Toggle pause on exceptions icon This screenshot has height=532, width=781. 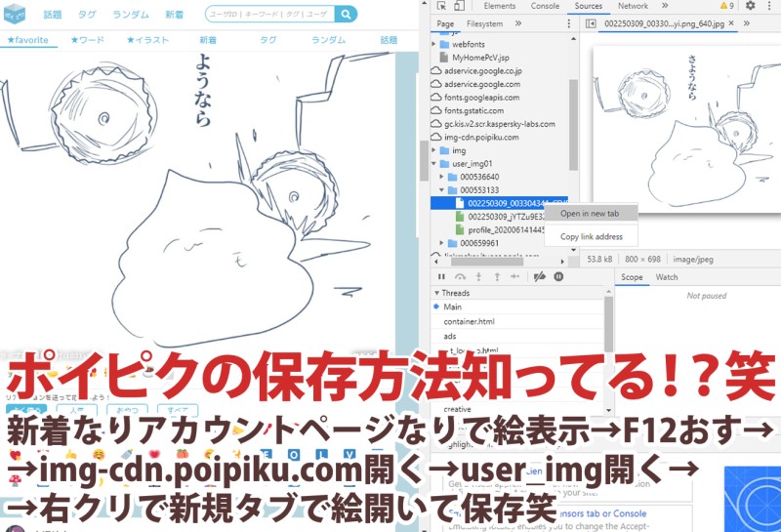click(x=558, y=276)
